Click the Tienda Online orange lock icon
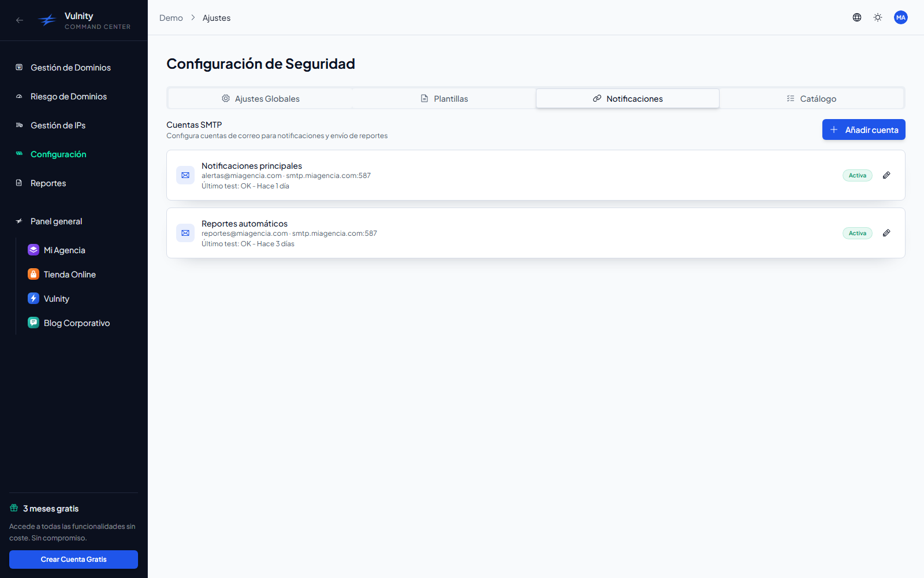Viewport: 924px width, 578px height. pyautogui.click(x=33, y=274)
